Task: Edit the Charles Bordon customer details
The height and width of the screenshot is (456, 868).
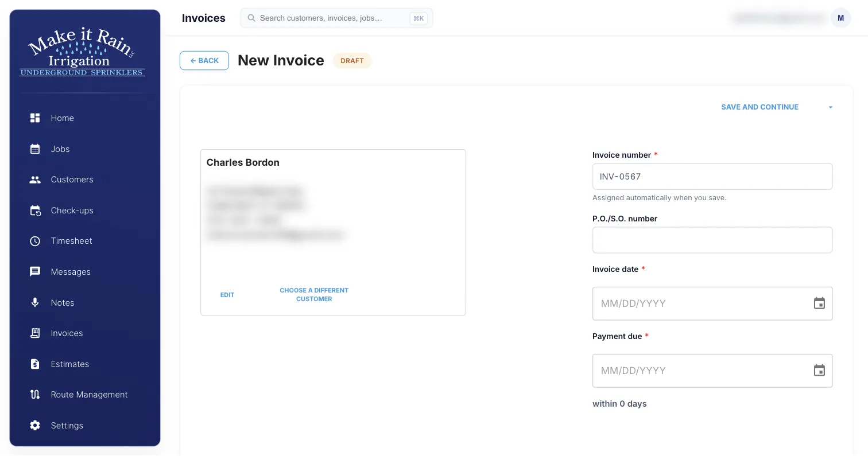Action: coord(227,295)
